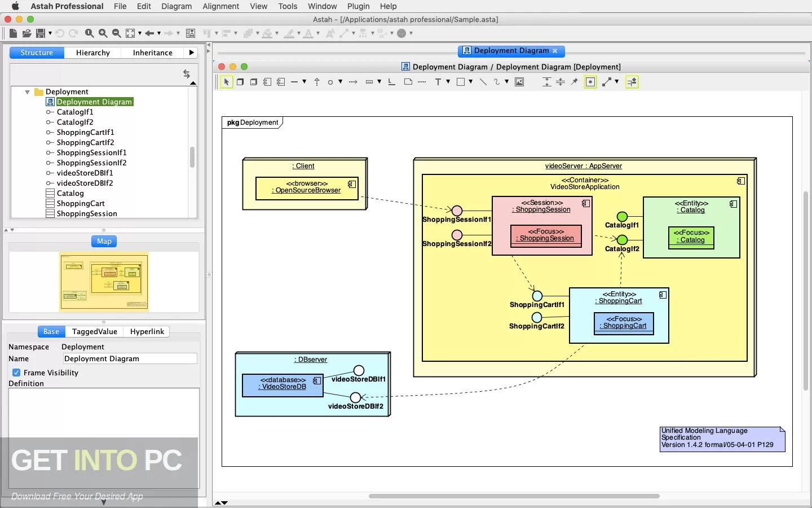Image resolution: width=812 pixels, height=508 pixels.
Task: Select the Rectangle tool
Action: point(461,82)
